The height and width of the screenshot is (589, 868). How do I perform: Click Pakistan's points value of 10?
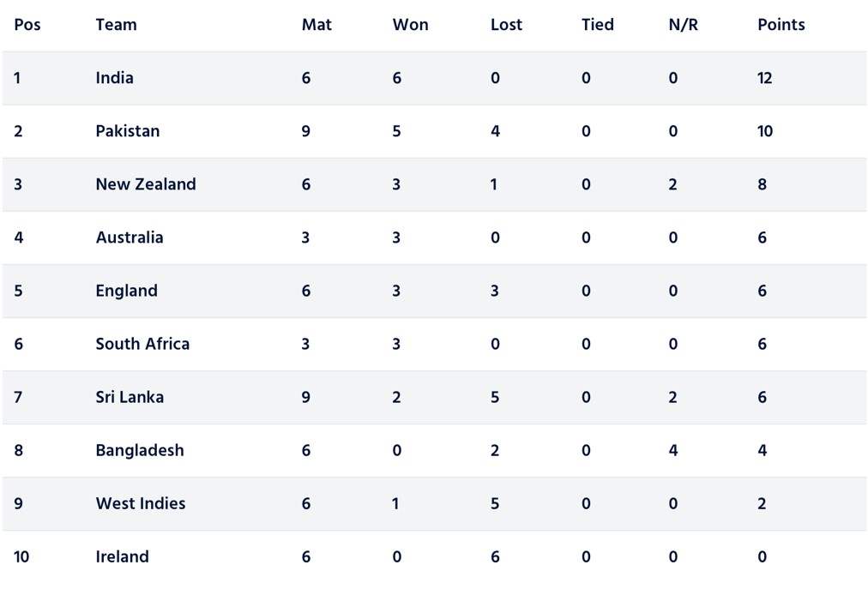[x=765, y=131]
